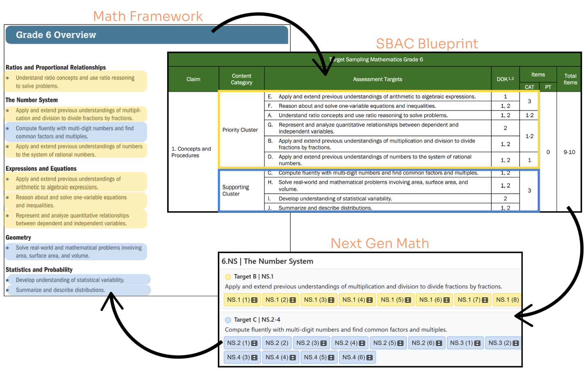Click the Target Sampling Mathematics Grade 6 title
The height and width of the screenshot is (374, 588).
pos(376,59)
